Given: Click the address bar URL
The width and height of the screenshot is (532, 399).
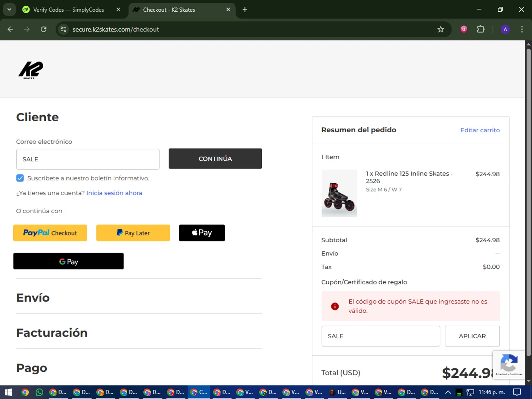Looking at the screenshot, I should (116, 29).
